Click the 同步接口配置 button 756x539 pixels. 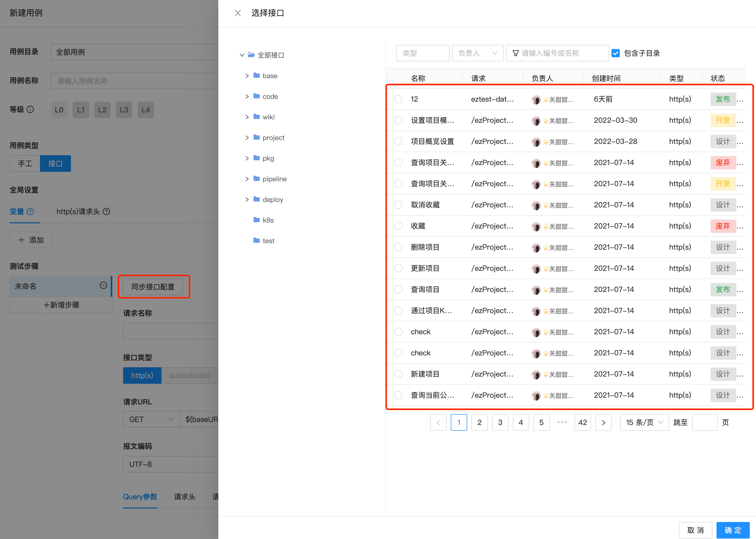[x=153, y=287]
